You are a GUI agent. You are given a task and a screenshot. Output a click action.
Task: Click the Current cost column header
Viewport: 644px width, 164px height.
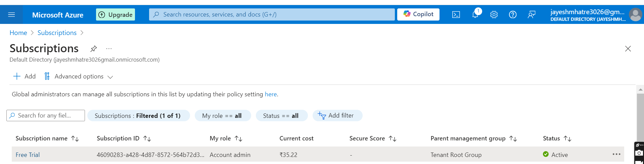coord(296,138)
